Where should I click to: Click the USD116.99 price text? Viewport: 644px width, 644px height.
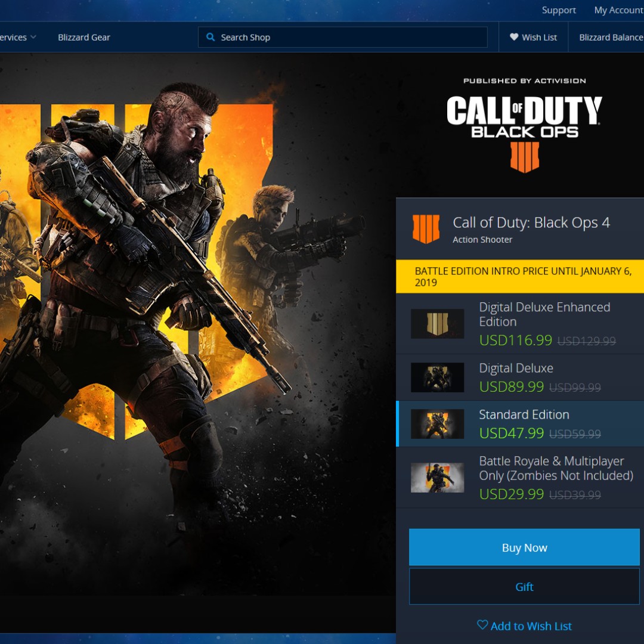coord(515,340)
